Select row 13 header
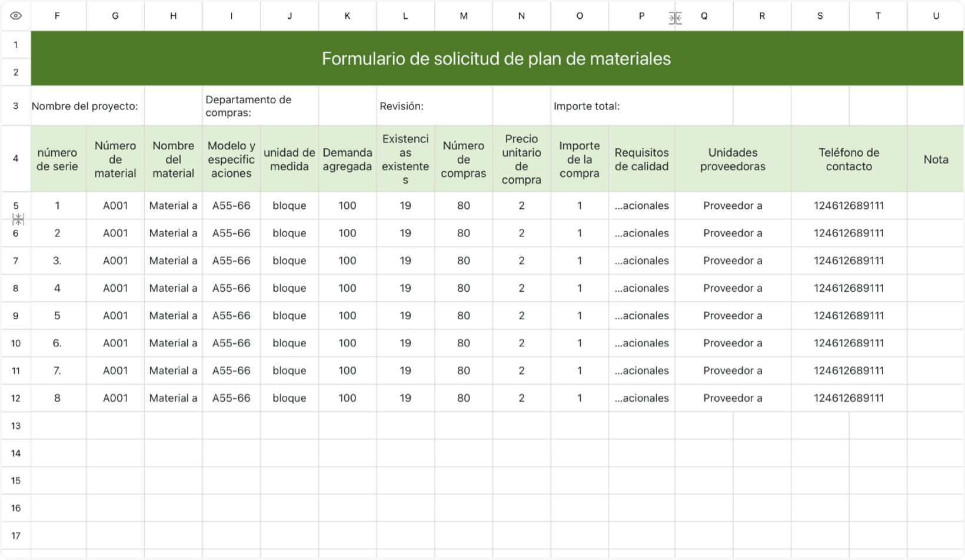The image size is (965, 560). (x=16, y=426)
